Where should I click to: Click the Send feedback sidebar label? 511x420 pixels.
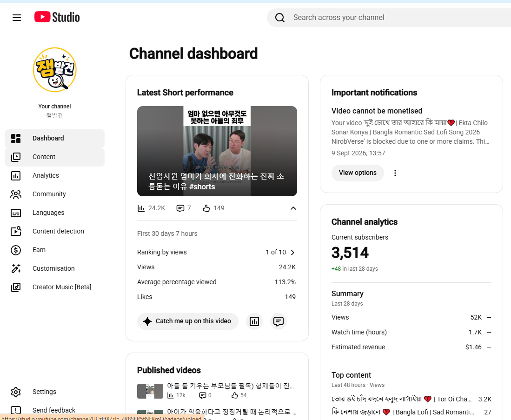tap(54, 410)
